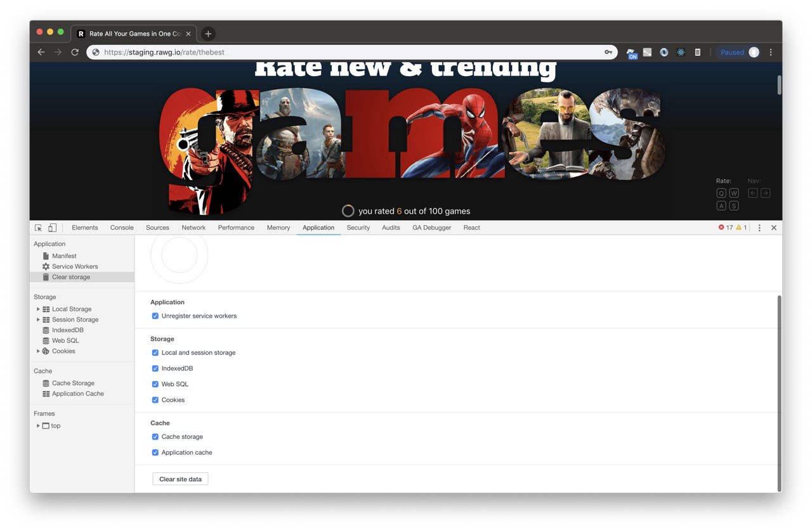Uncheck the Web SQL checkbox
The height and width of the screenshot is (532, 812).
[155, 384]
